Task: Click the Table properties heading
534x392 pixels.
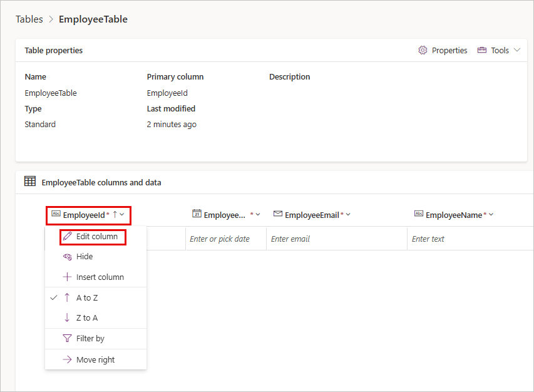Action: pyautogui.click(x=53, y=51)
